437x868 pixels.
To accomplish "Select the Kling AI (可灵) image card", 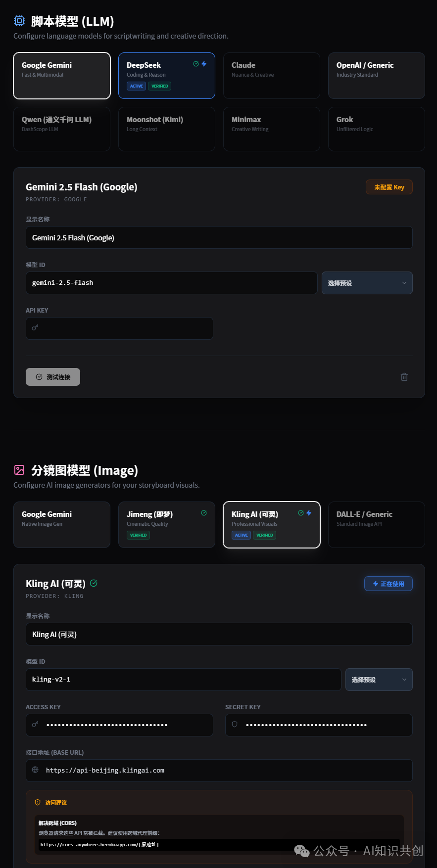I will click(272, 525).
